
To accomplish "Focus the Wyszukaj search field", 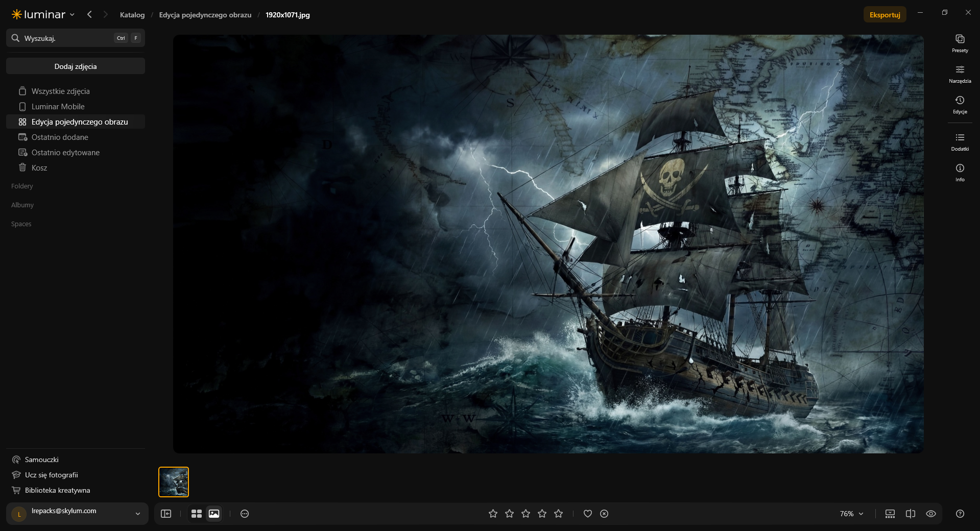I will (x=76, y=38).
